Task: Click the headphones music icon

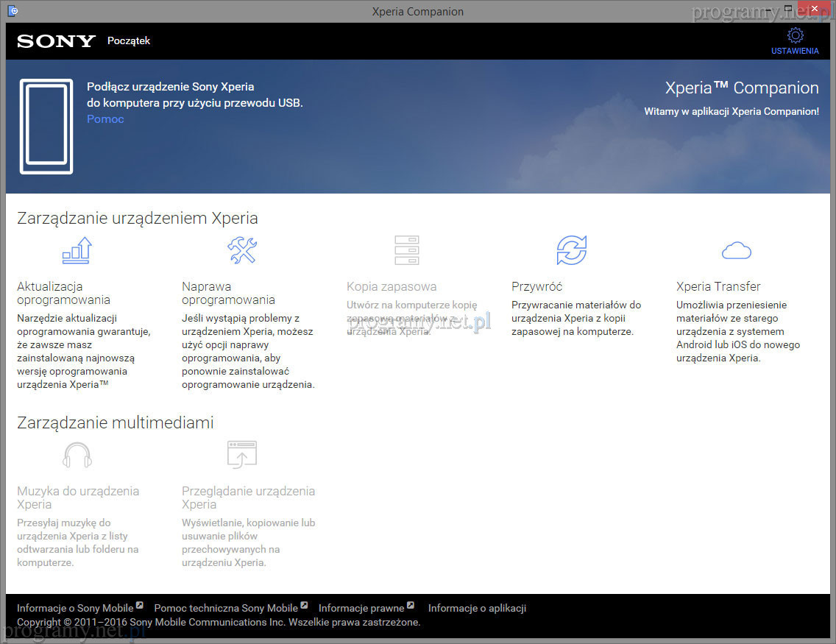Action: [x=77, y=455]
